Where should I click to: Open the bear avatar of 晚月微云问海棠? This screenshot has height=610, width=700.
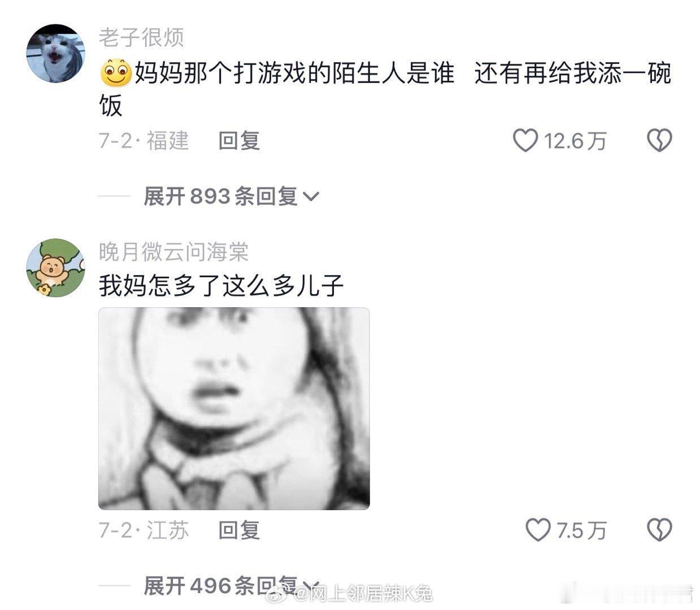[x=55, y=267]
